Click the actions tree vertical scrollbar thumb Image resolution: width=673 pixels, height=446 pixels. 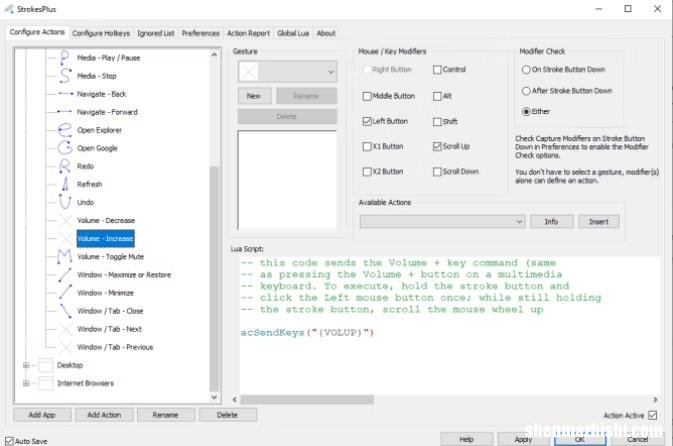tap(214, 279)
